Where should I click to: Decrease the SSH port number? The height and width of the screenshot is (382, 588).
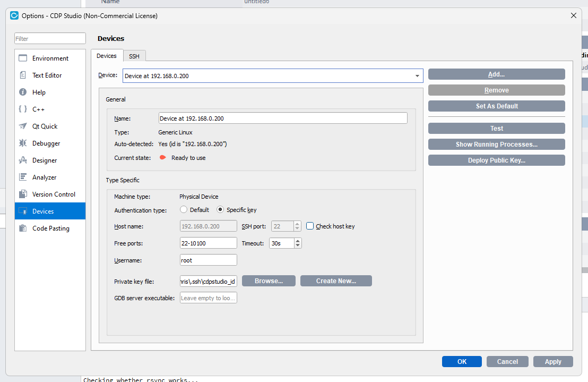pos(297,229)
